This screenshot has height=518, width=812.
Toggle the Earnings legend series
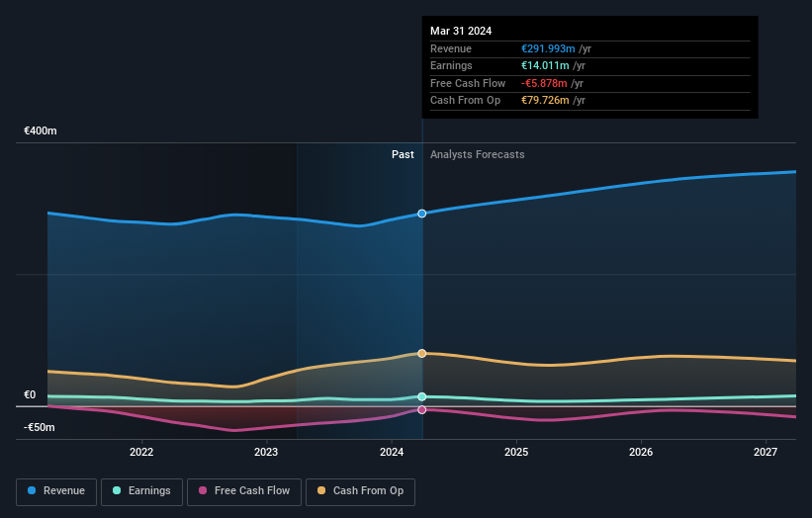point(141,491)
